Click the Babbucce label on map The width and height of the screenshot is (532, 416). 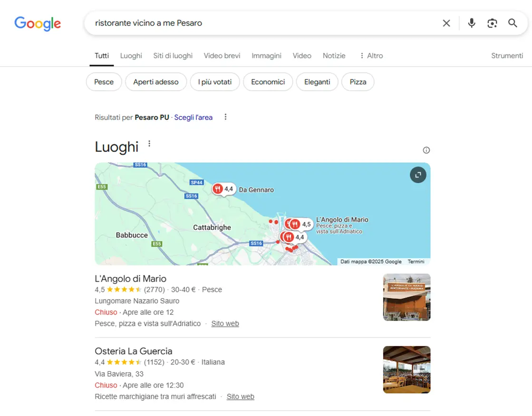[132, 235]
